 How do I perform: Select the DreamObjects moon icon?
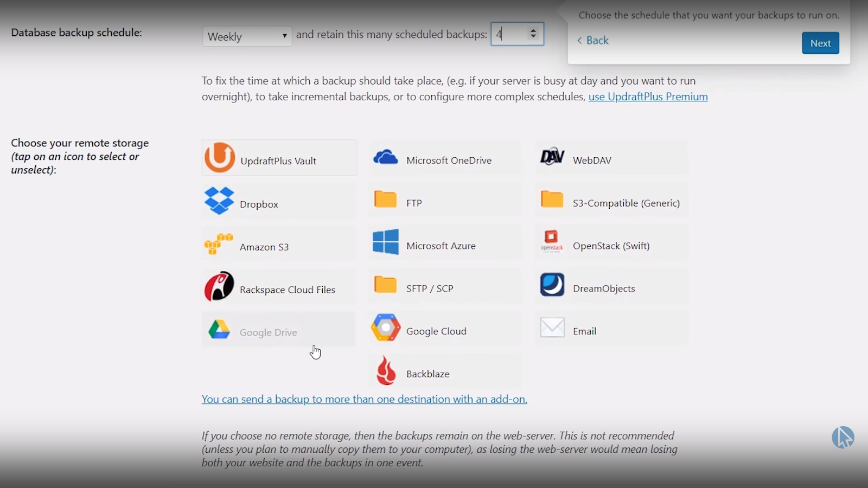[552, 285]
